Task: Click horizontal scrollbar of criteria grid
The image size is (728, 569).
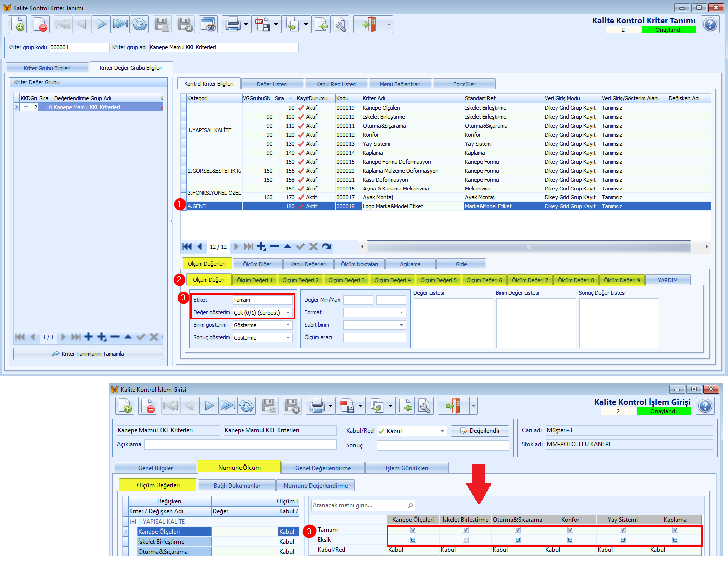Action: click(x=528, y=246)
